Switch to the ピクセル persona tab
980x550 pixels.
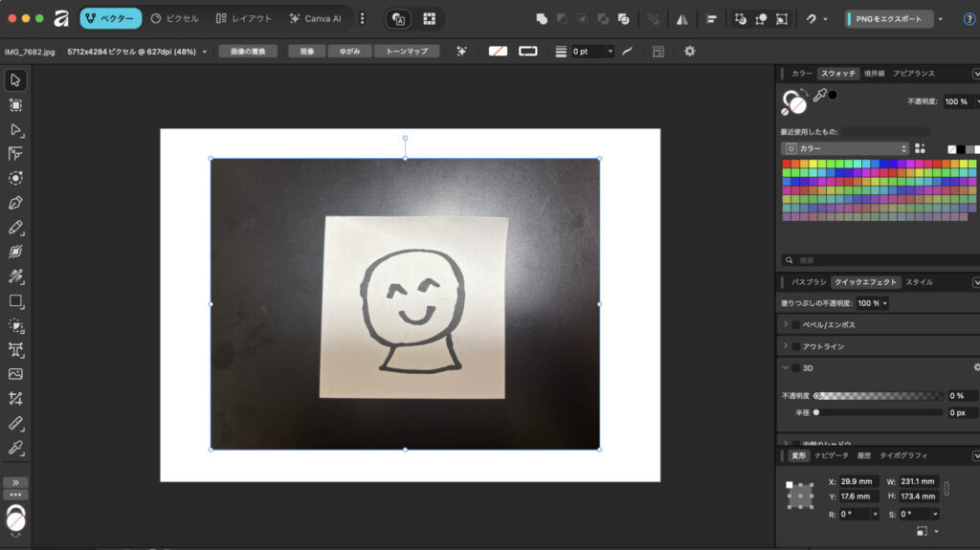[x=175, y=18]
